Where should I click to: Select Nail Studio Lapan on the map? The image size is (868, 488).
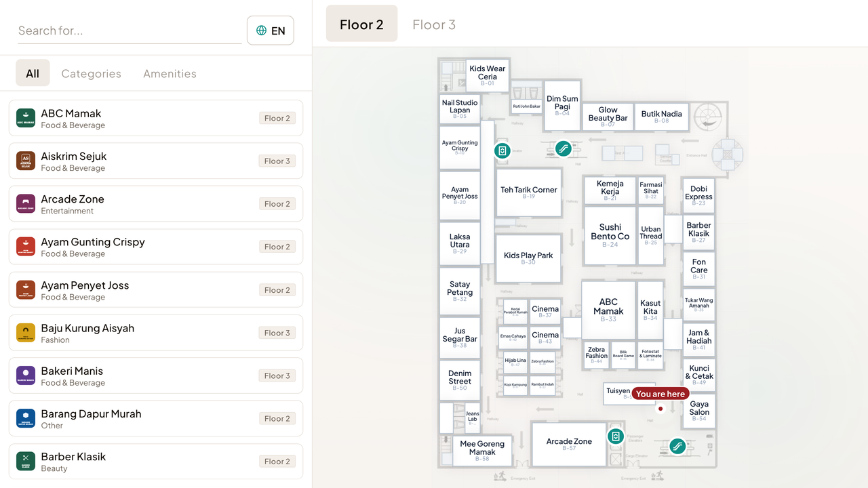coord(460,108)
